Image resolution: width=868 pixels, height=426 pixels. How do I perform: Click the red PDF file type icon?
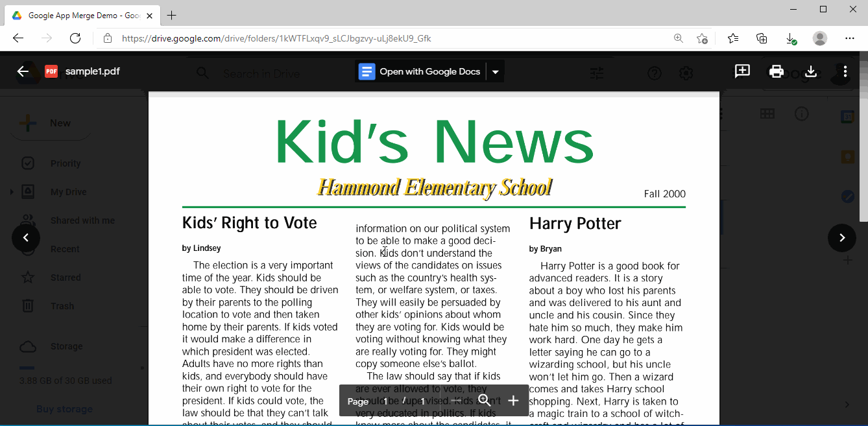pyautogui.click(x=51, y=71)
